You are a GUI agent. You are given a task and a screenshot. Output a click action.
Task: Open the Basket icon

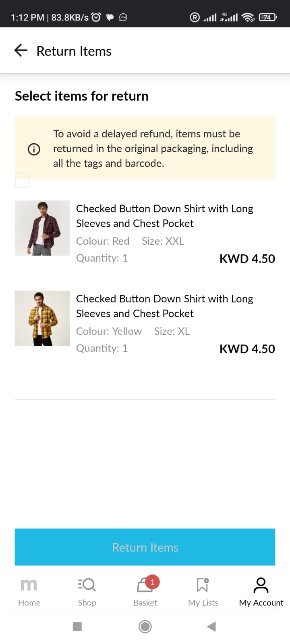click(144, 586)
